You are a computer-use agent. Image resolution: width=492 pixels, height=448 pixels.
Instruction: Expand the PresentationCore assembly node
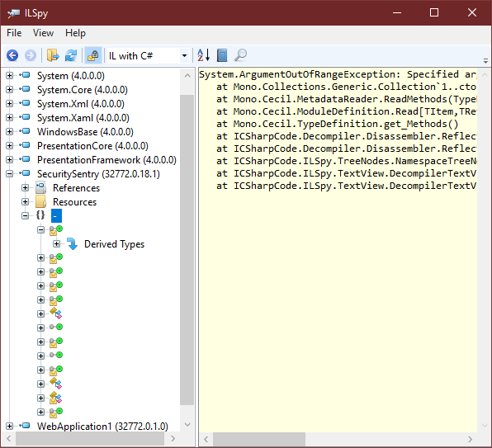[x=9, y=146]
